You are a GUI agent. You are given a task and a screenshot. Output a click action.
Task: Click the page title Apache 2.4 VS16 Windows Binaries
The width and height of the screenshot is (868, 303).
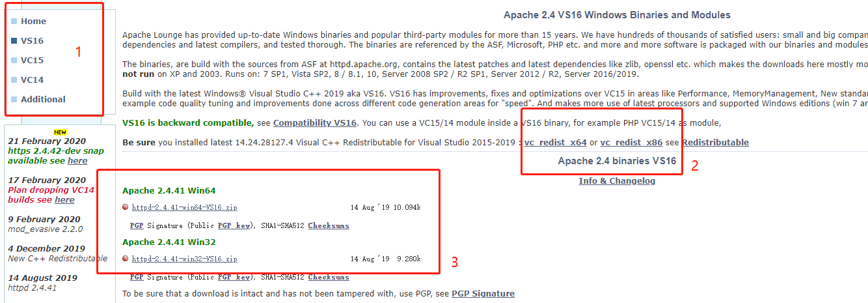click(617, 15)
